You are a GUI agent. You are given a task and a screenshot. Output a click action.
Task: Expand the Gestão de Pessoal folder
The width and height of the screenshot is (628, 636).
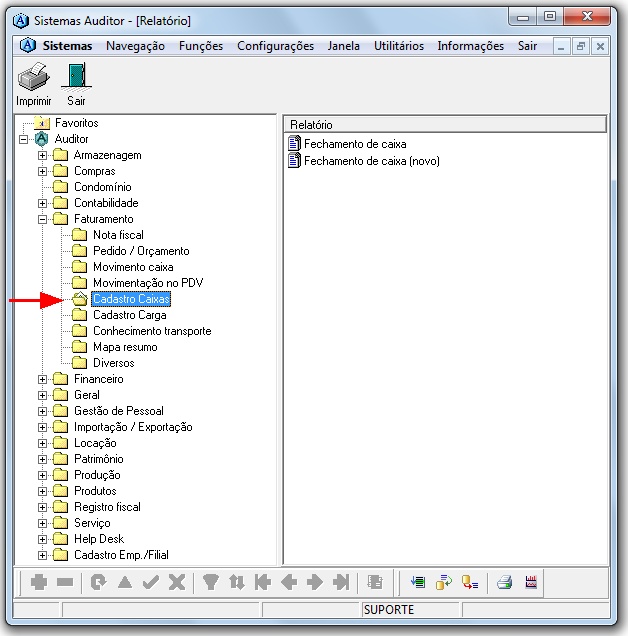pyautogui.click(x=42, y=411)
